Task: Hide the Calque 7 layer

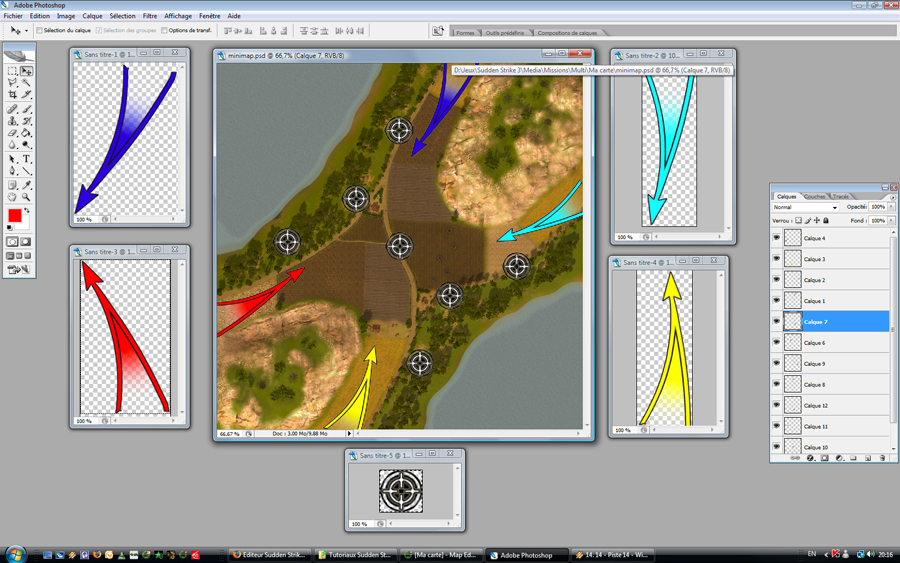Action: pos(777,321)
